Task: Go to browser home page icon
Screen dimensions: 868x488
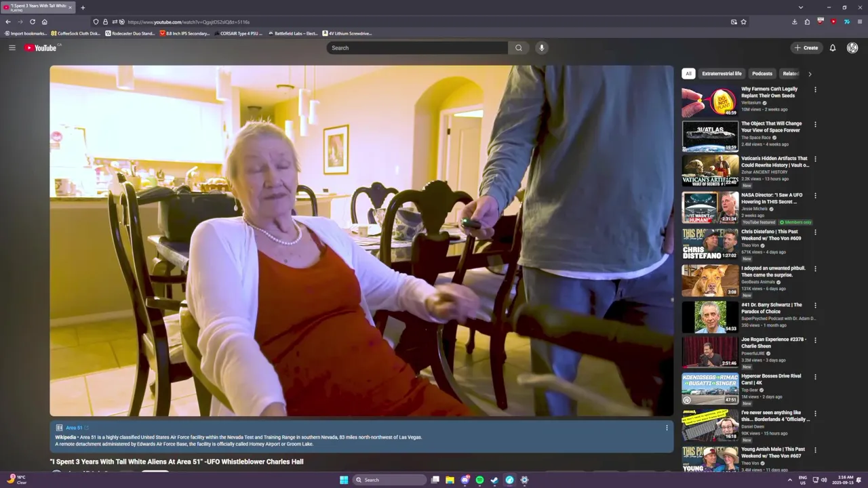Action: (44, 22)
